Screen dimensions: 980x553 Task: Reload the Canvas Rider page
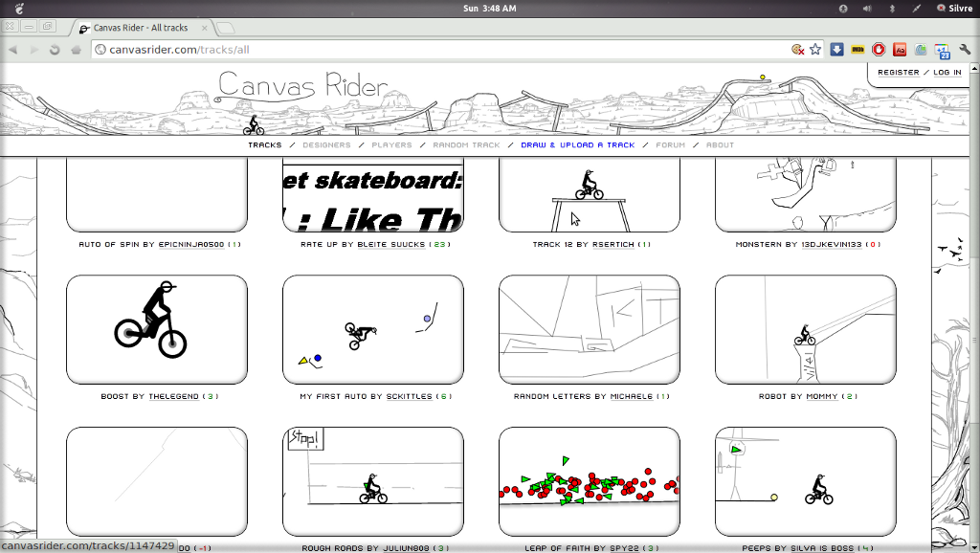(x=55, y=50)
